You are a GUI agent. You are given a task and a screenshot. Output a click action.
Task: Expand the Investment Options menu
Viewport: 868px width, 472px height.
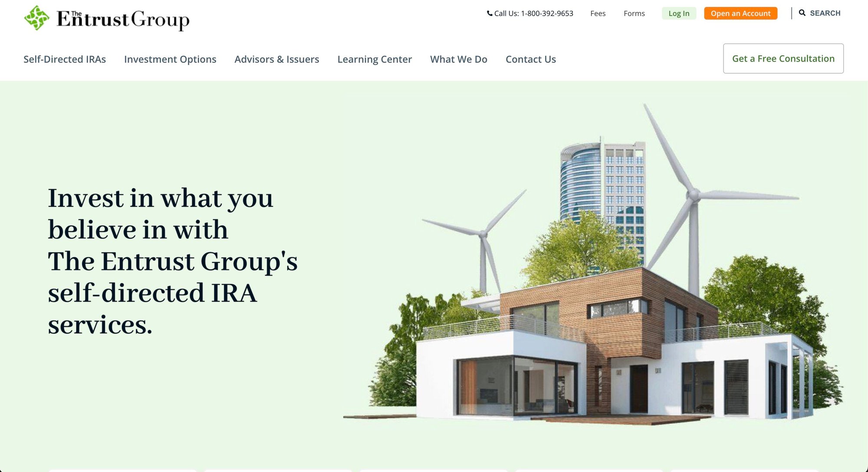[x=170, y=59]
